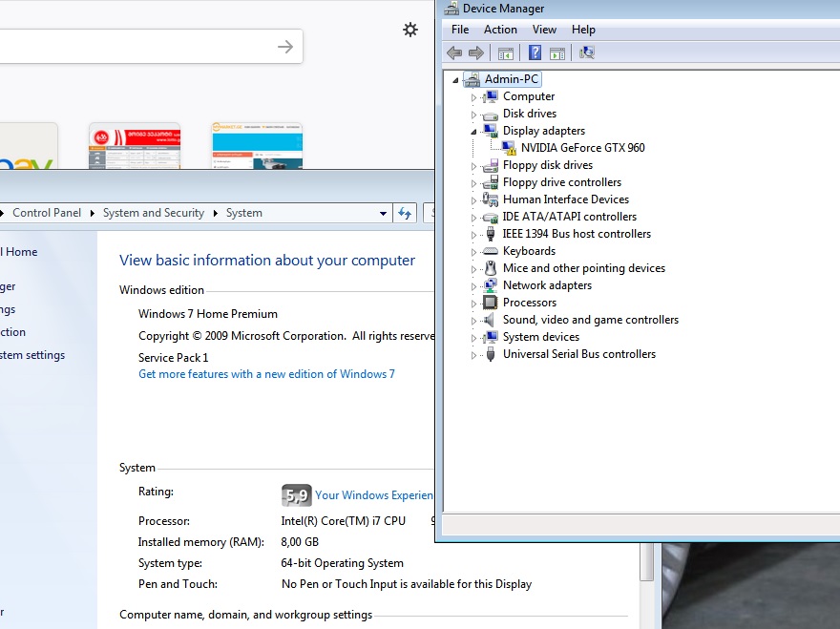This screenshot has width=840, height=629.
Task: Select NVIDIA GeForce GTX 960 device
Action: [582, 148]
